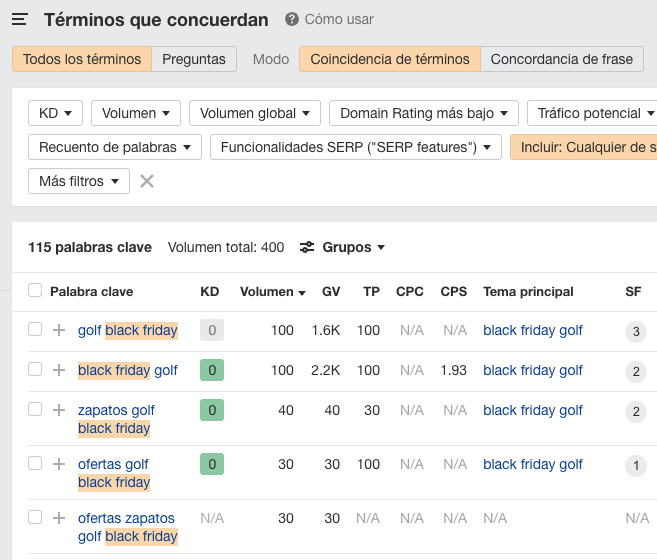This screenshot has width=657, height=560.
Task: Add 'ofertas zapatos golf black friday' plus icon
Action: tap(59, 518)
